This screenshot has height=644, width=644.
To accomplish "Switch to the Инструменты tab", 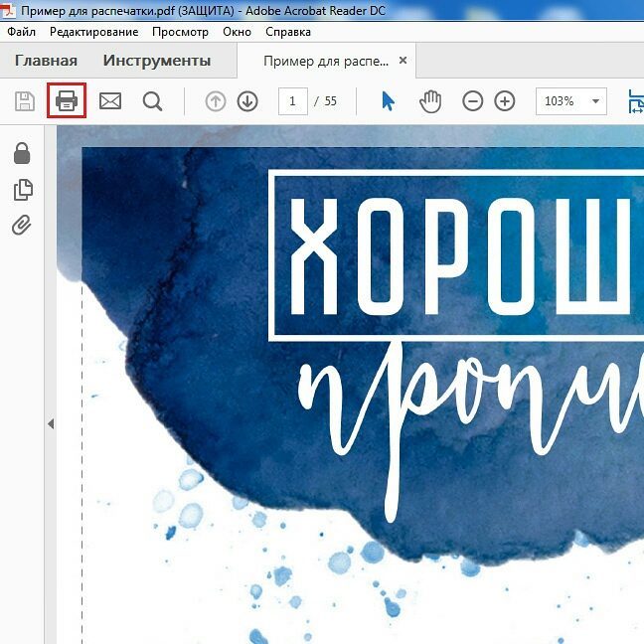I will point(157,61).
